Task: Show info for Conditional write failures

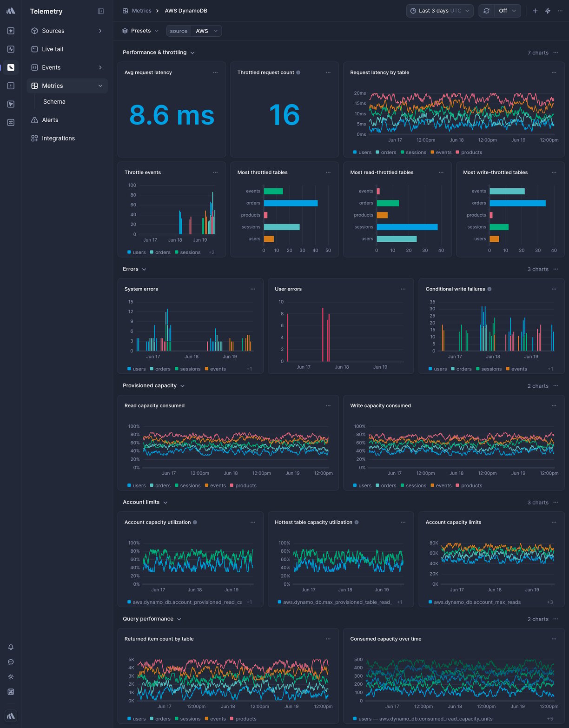Action: click(490, 289)
